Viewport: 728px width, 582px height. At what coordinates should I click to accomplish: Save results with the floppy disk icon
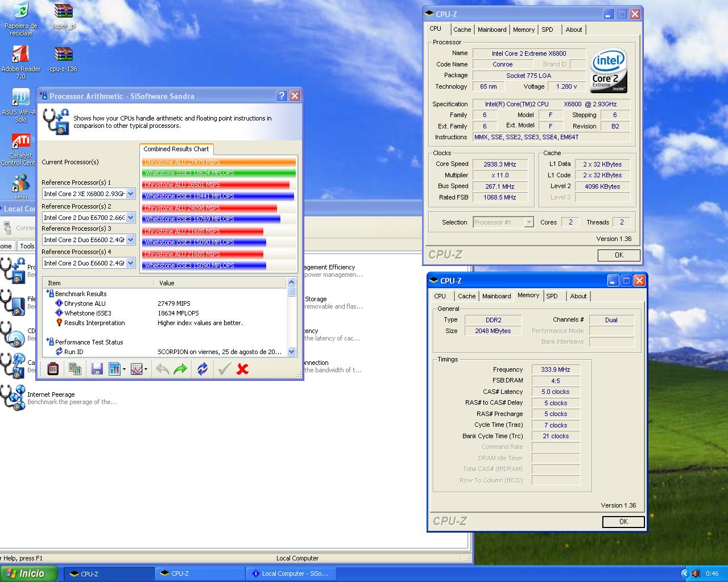[97, 369]
